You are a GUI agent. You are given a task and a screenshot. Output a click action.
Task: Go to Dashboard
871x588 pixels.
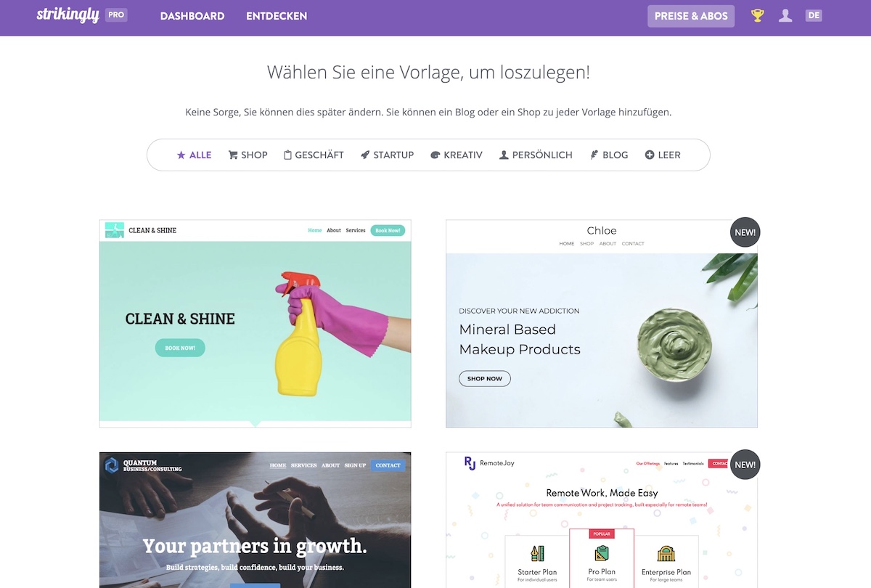tap(192, 16)
